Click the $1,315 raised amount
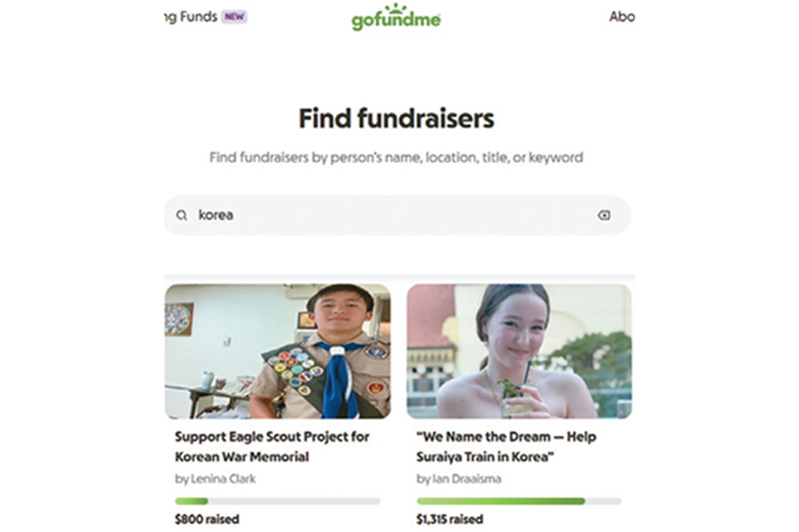Screen dimensions: 799x532 449,519
